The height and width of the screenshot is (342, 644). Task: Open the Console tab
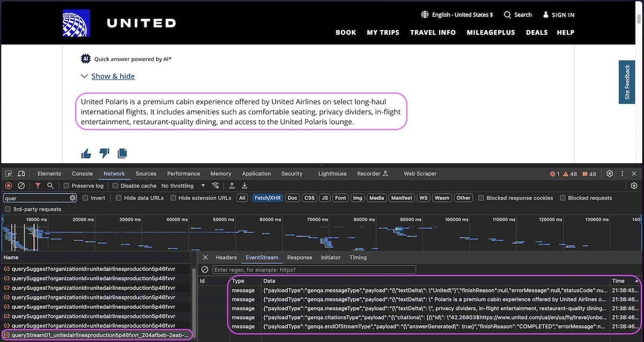coord(82,174)
